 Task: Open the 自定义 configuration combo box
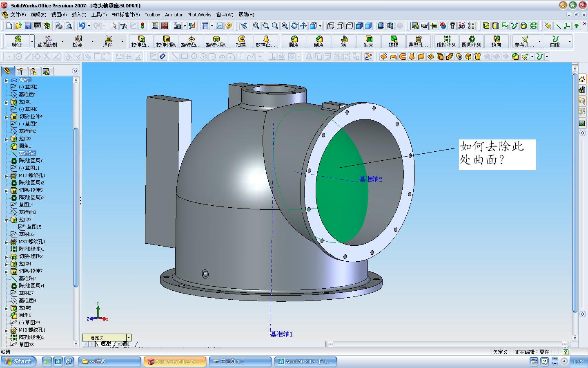click(107, 338)
